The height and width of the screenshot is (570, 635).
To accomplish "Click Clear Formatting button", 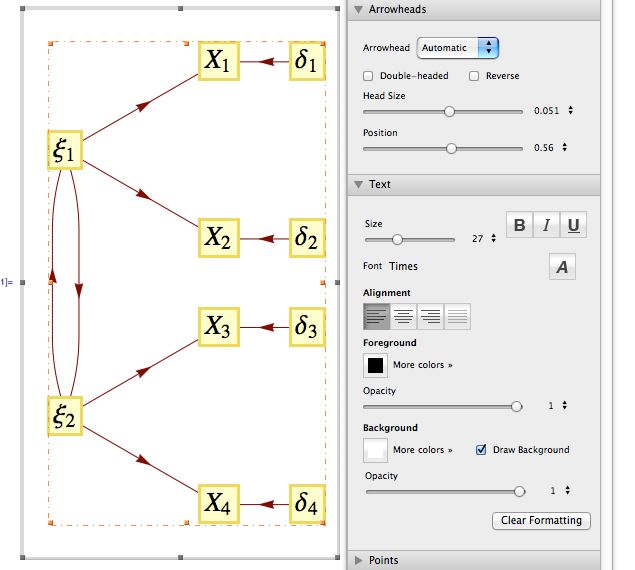I will pyautogui.click(x=541, y=521).
